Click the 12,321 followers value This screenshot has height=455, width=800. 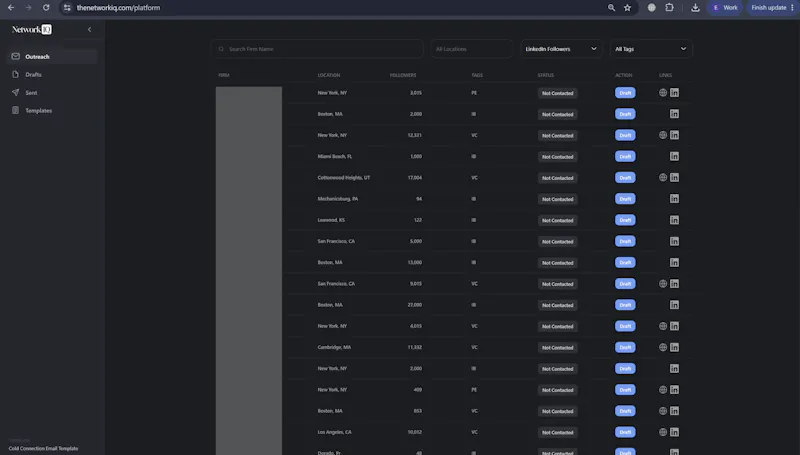click(415, 135)
